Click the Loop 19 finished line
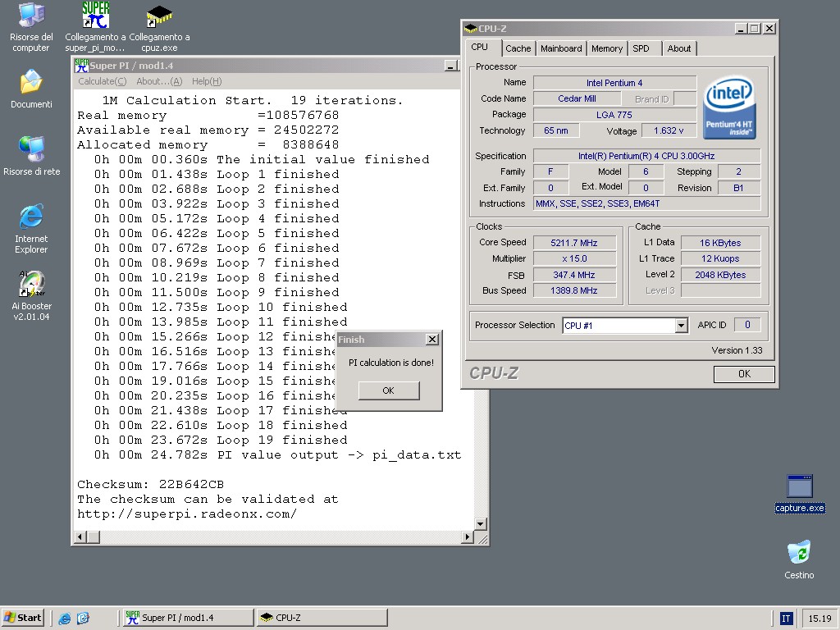The height and width of the screenshot is (630, 840). [220, 440]
